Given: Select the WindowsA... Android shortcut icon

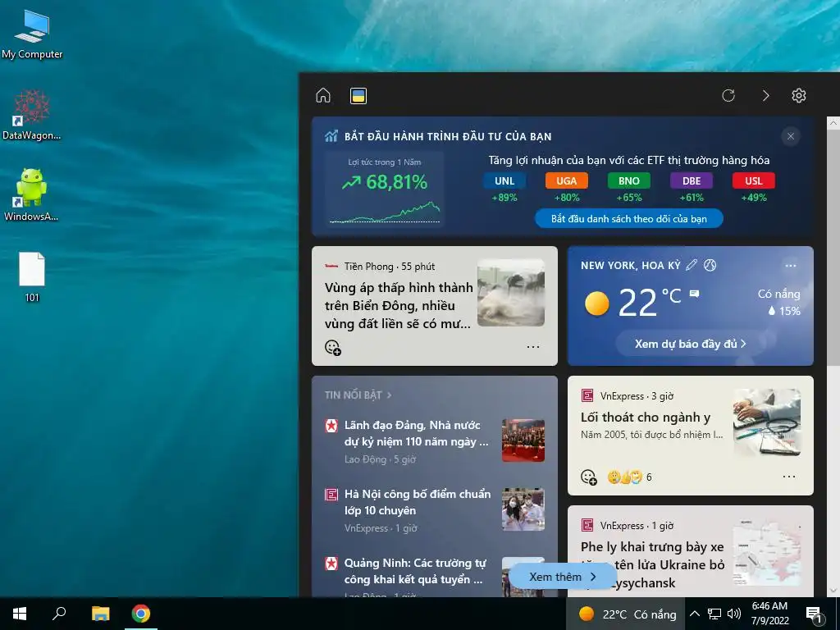Looking at the screenshot, I should 31,195.
